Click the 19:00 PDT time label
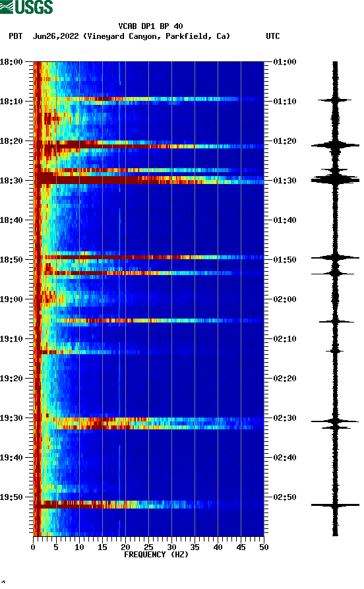364x589 pixels. (11, 299)
